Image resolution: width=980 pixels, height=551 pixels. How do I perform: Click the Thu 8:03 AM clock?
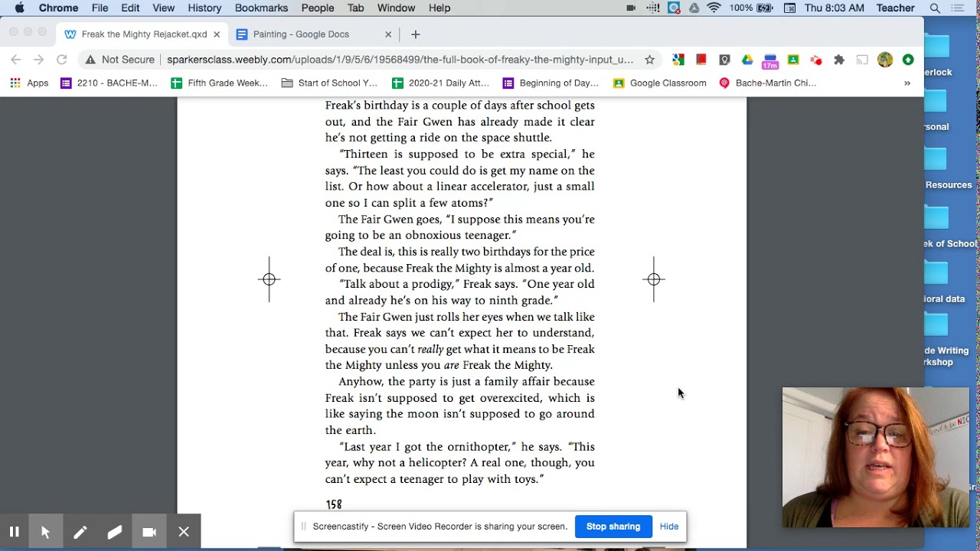[x=834, y=8]
